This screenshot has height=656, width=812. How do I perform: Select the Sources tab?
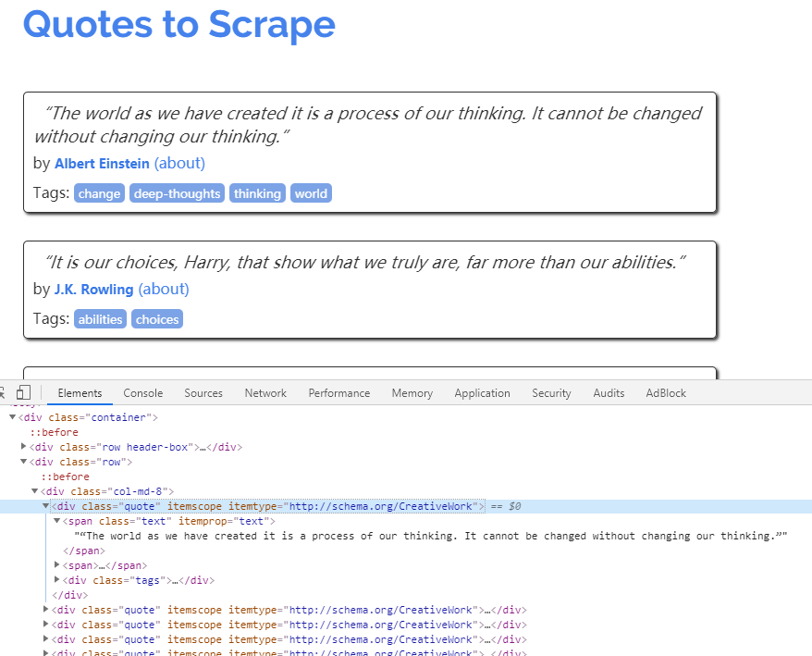(x=203, y=393)
